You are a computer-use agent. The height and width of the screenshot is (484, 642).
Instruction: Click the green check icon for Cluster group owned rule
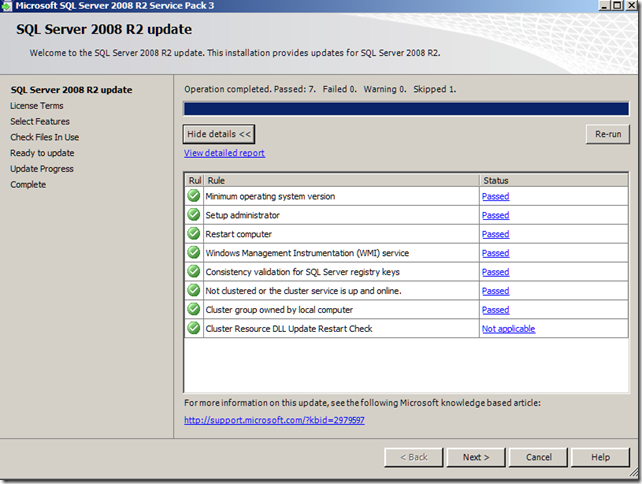click(194, 309)
